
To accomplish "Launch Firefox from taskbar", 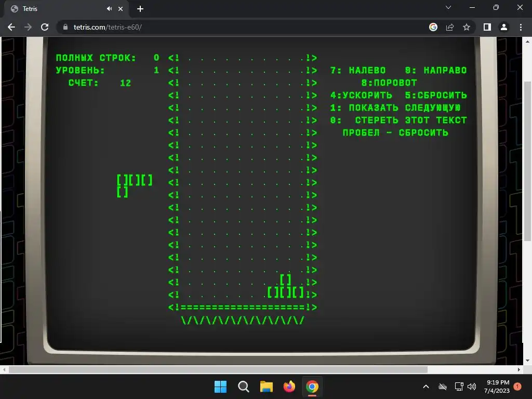I will point(289,387).
